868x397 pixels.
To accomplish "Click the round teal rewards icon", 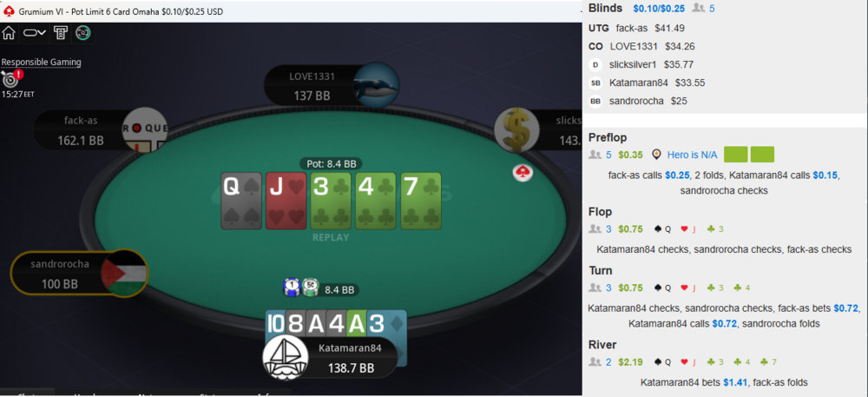I will coord(83,33).
